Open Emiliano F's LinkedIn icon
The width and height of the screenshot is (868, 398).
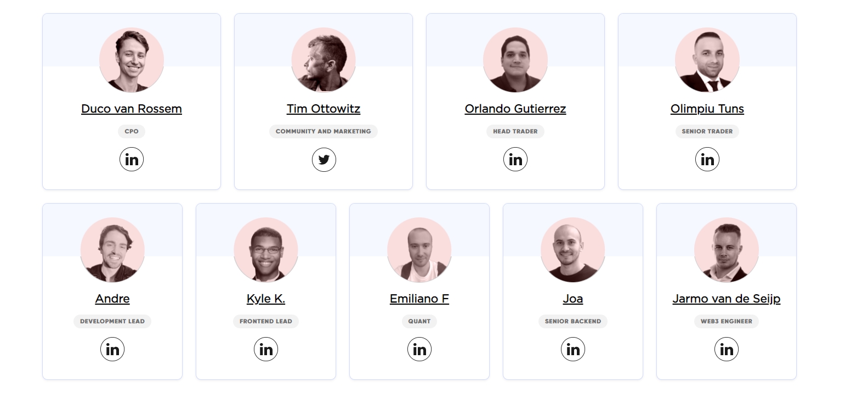[x=419, y=350]
